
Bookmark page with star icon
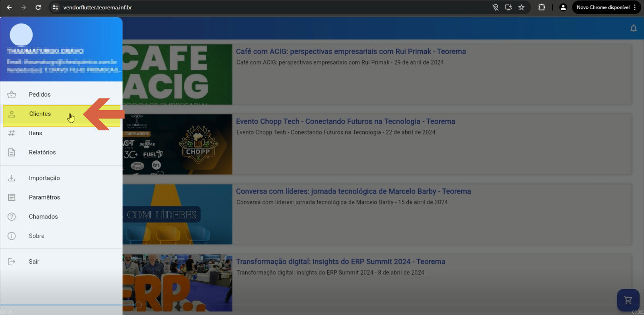coord(521,7)
